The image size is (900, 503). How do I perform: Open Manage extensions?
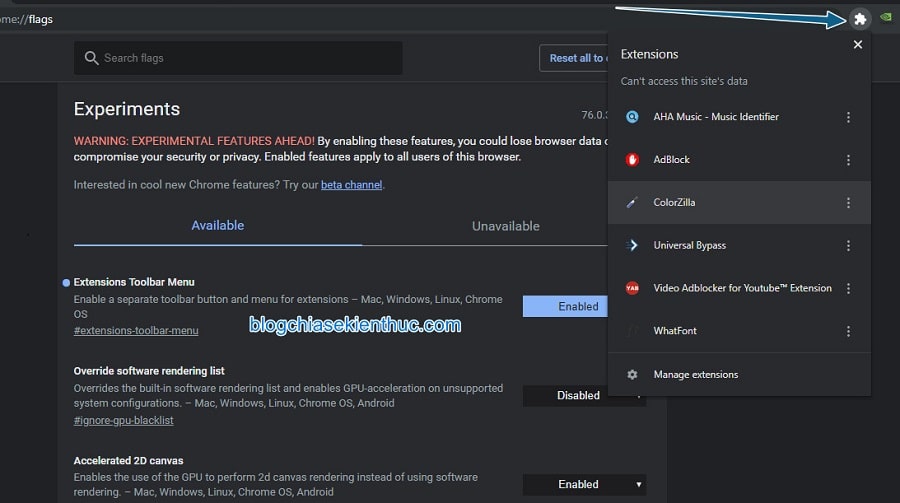coord(739,374)
